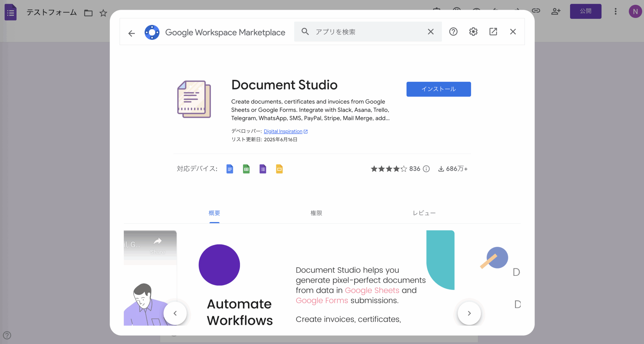
Task: Click the インストール button
Action: pyautogui.click(x=438, y=89)
